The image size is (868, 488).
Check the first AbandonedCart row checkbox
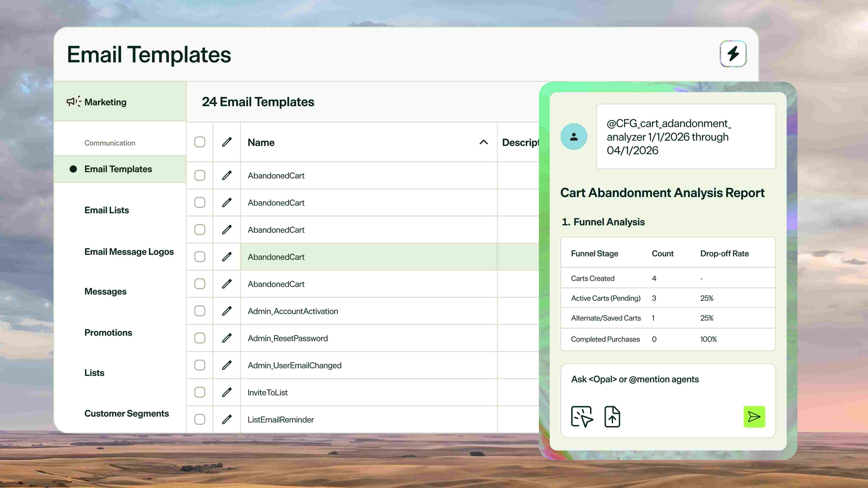click(200, 176)
